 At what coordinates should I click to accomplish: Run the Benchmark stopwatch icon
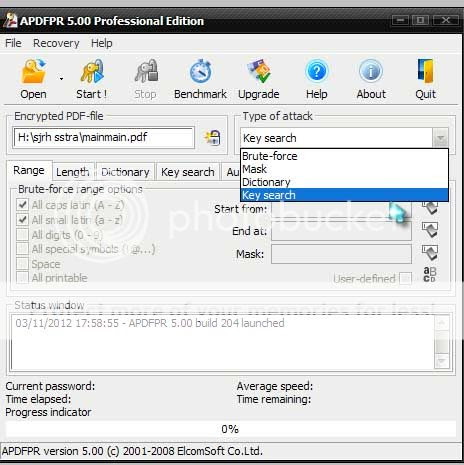click(201, 71)
